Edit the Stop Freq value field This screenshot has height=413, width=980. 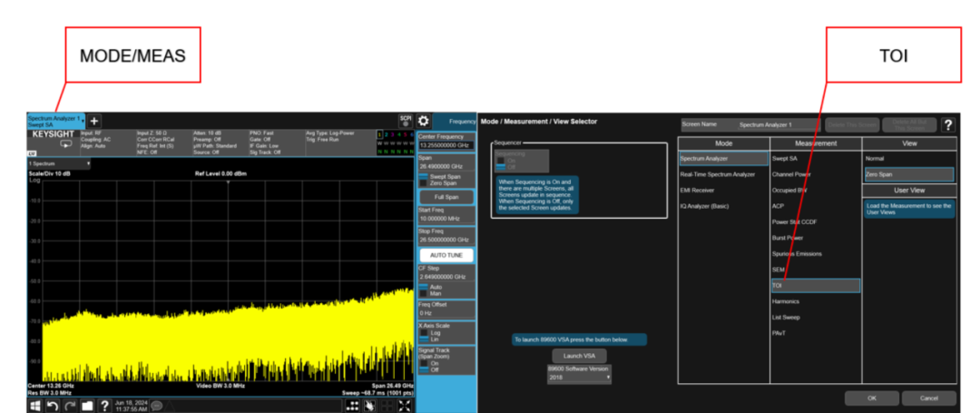[446, 240]
